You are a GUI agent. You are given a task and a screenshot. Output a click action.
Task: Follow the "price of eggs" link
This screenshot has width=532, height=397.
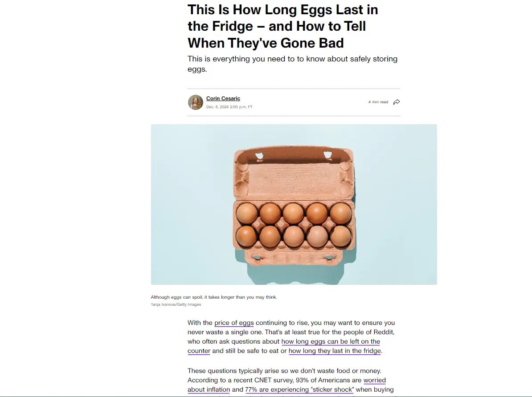coord(234,323)
